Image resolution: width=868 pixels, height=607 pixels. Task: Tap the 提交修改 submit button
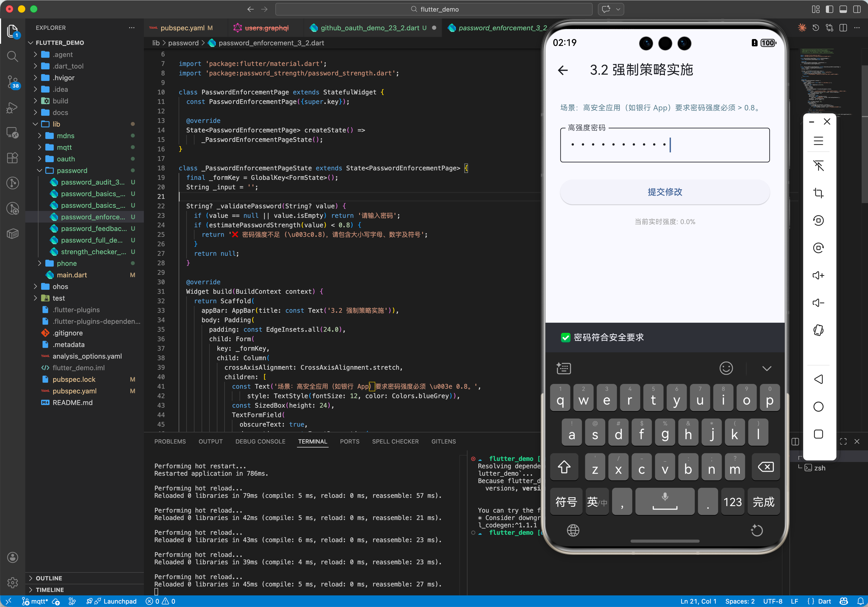tap(665, 192)
